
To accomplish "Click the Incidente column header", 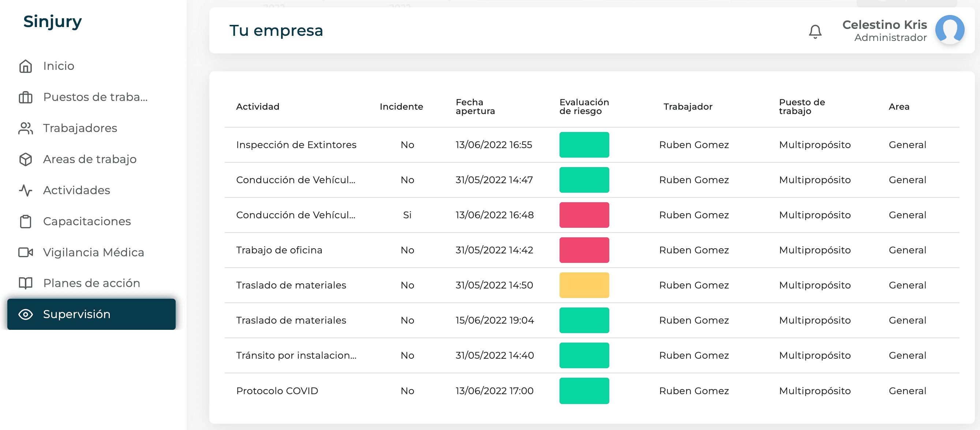I will click(401, 107).
